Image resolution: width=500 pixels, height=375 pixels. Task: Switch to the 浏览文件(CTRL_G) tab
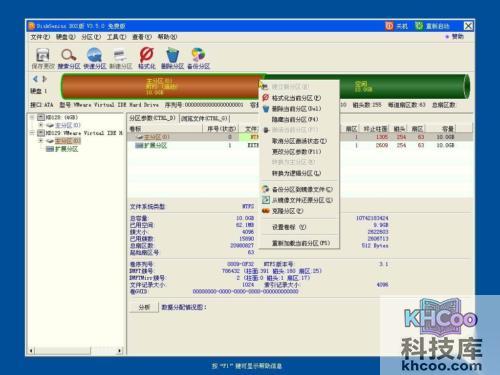pyautogui.click(x=204, y=119)
